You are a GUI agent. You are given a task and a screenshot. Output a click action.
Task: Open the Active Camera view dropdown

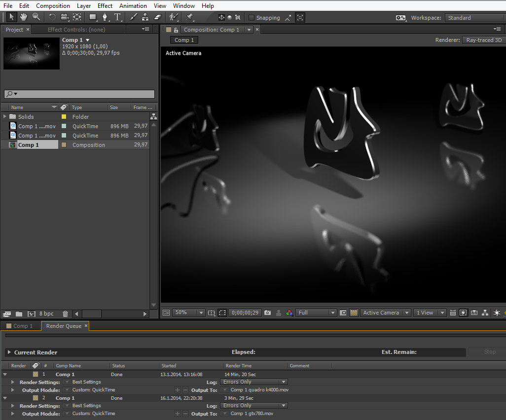point(385,313)
